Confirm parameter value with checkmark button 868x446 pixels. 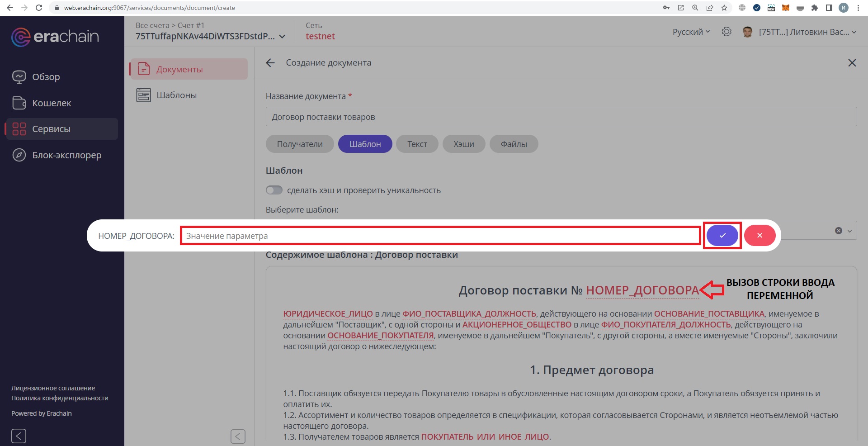pos(722,235)
